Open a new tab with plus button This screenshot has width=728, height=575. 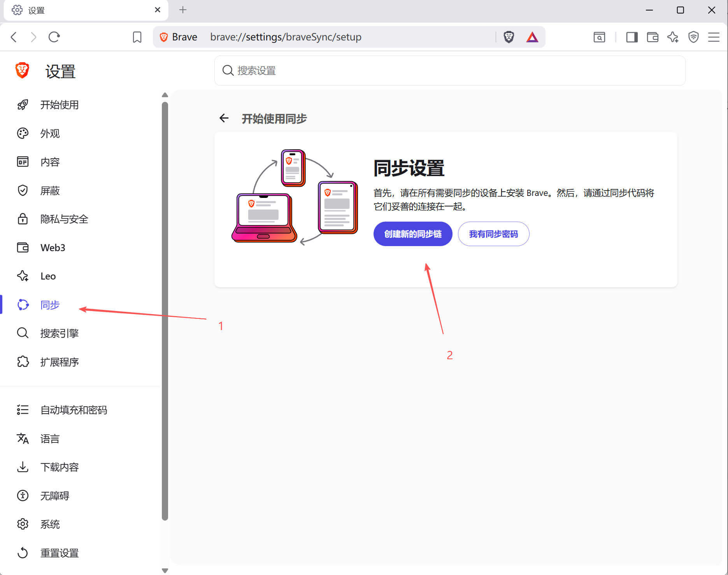click(183, 10)
